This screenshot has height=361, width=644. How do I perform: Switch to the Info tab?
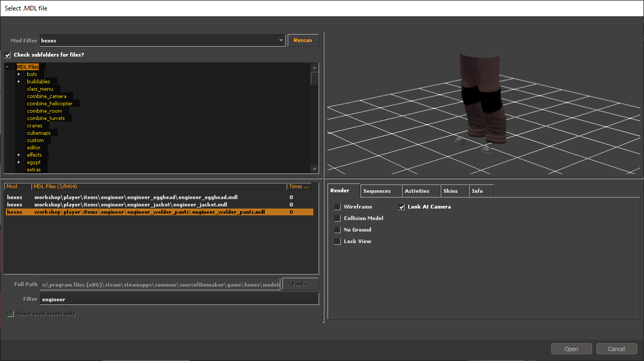481,191
